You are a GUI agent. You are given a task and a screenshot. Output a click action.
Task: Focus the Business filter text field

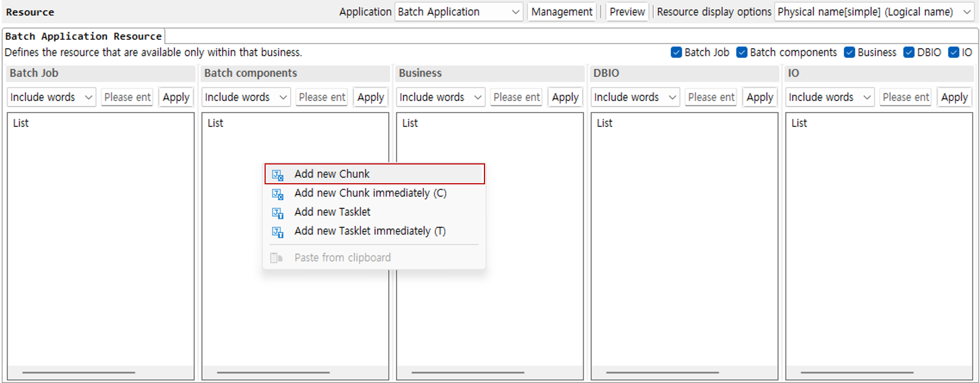(516, 97)
